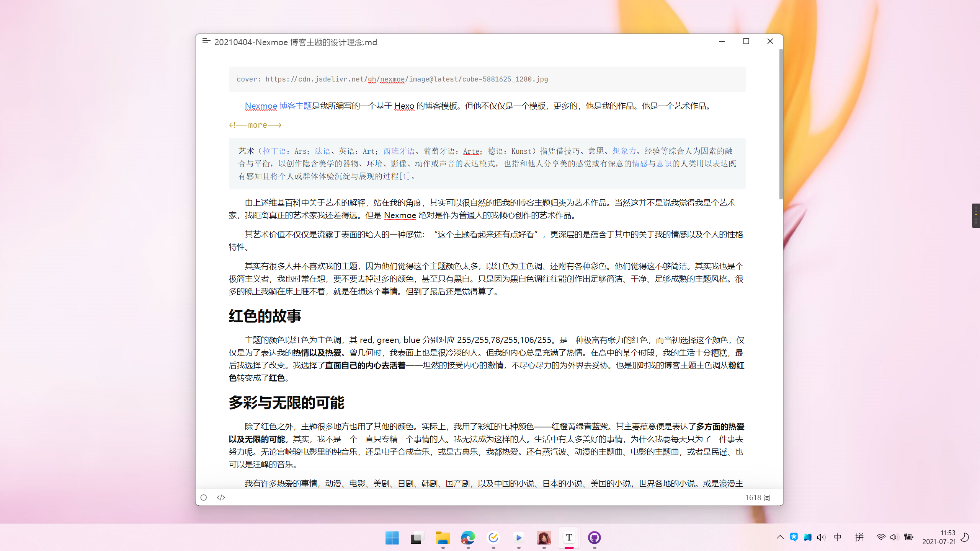
Task: Toggle the sidebar circle icon in status bar
Action: pos(204,497)
